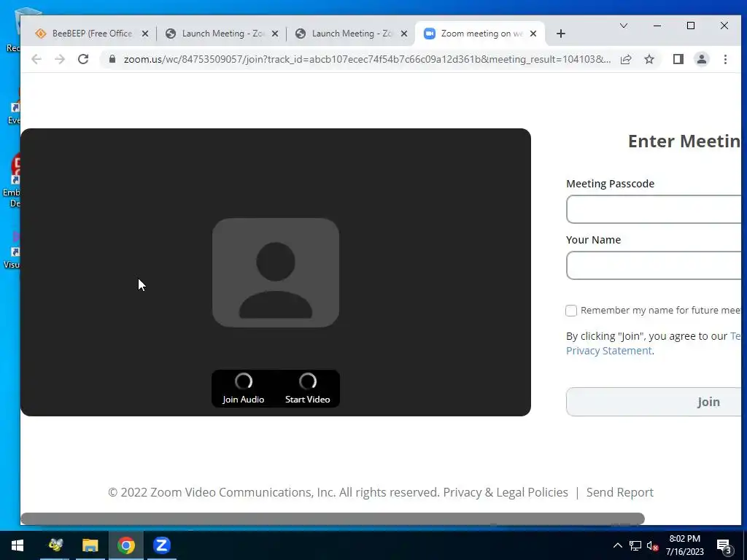Viewport: 747px width, 560px height.
Task: Open the Chrome three-dot menu
Action: pos(725,59)
